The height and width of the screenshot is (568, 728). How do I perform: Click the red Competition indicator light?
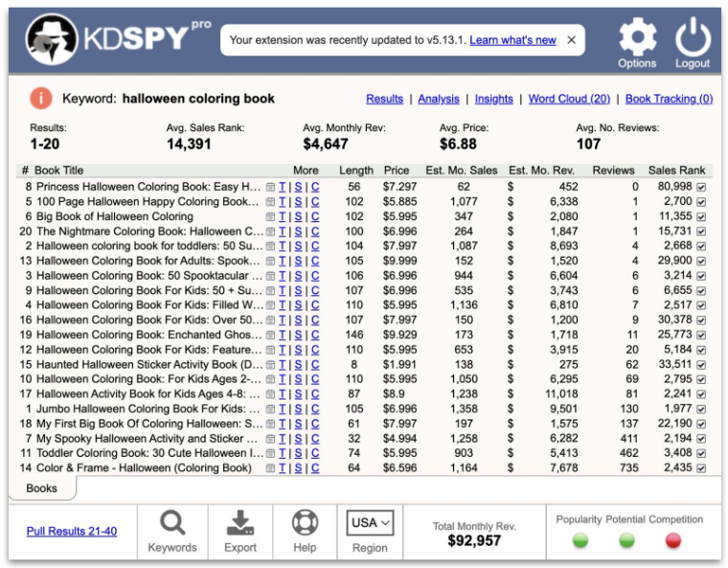pos(674,540)
